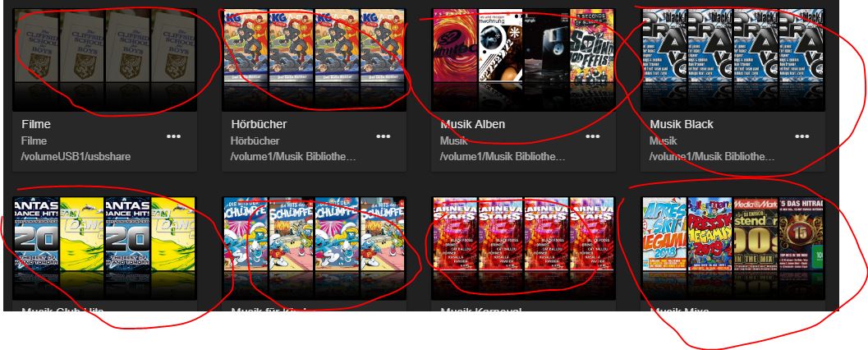Click the Musik Black library title

tap(682, 124)
